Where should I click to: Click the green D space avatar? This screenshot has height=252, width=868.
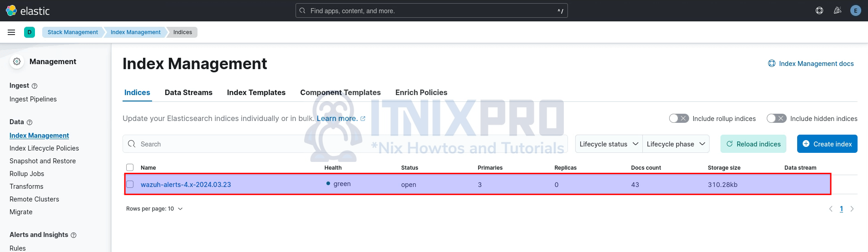point(30,32)
